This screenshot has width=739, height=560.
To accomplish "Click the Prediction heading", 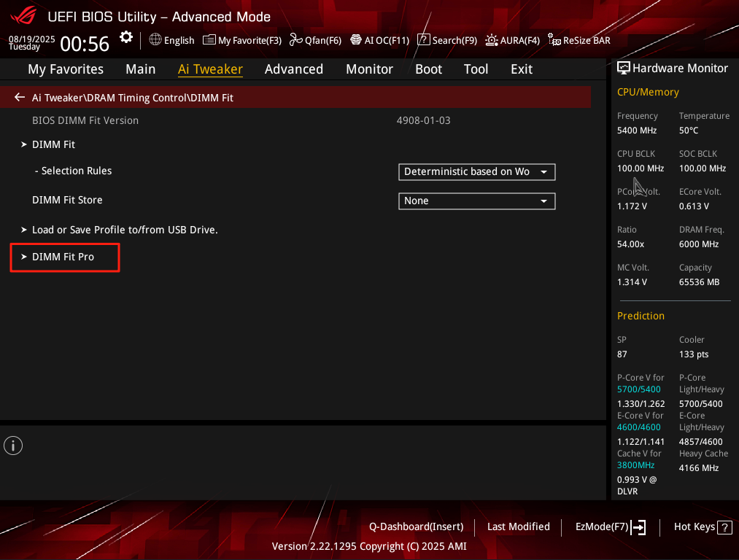I will 641,316.
